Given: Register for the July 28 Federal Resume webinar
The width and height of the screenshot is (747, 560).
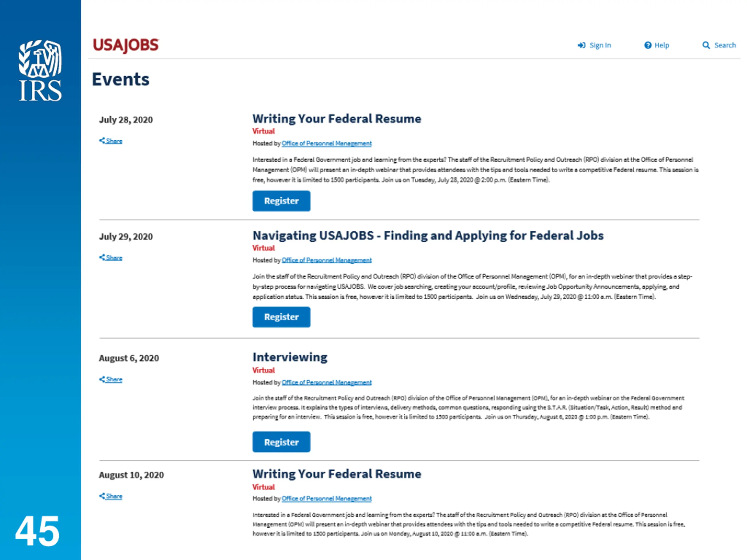Looking at the screenshot, I should [281, 201].
